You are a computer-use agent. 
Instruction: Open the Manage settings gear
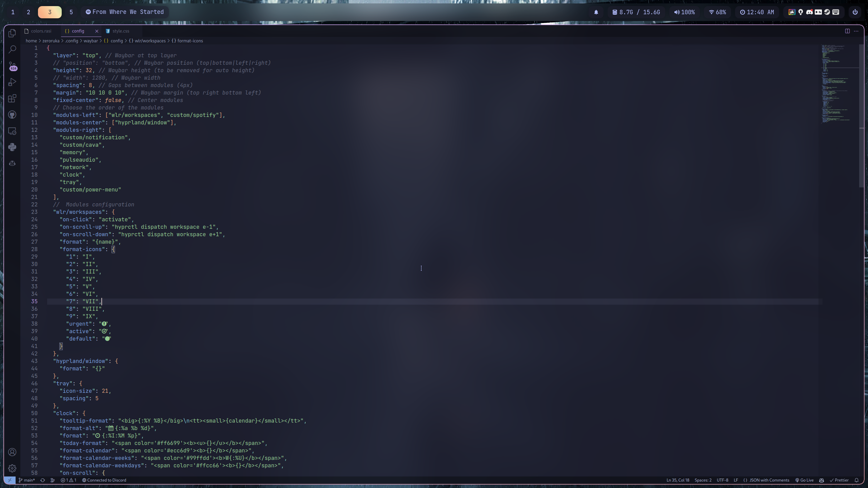coord(12,468)
